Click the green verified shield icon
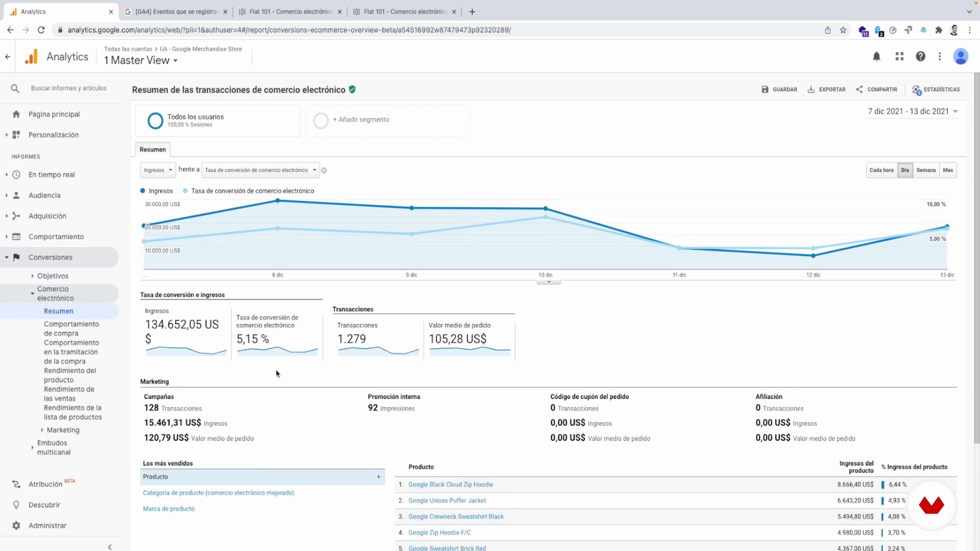 click(x=352, y=89)
